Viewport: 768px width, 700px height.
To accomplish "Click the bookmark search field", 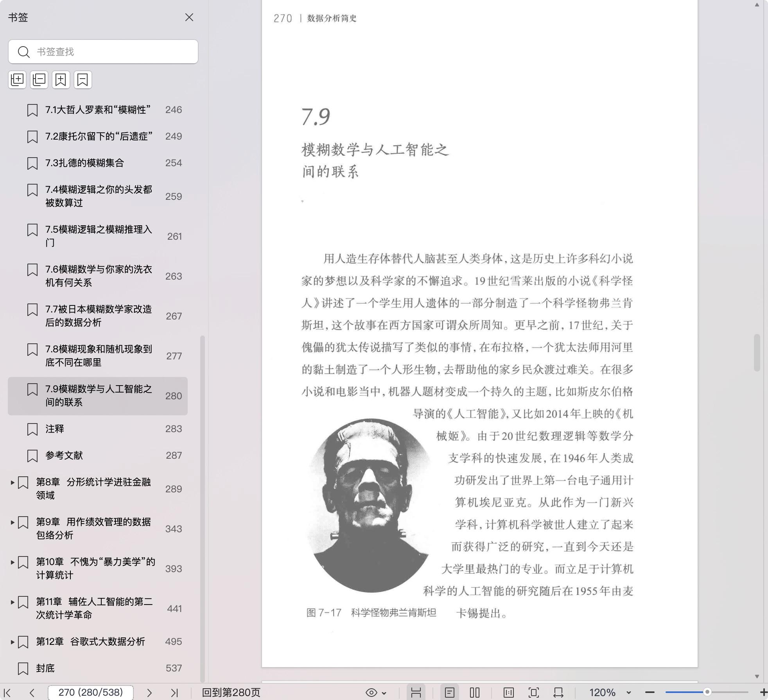I will (103, 52).
